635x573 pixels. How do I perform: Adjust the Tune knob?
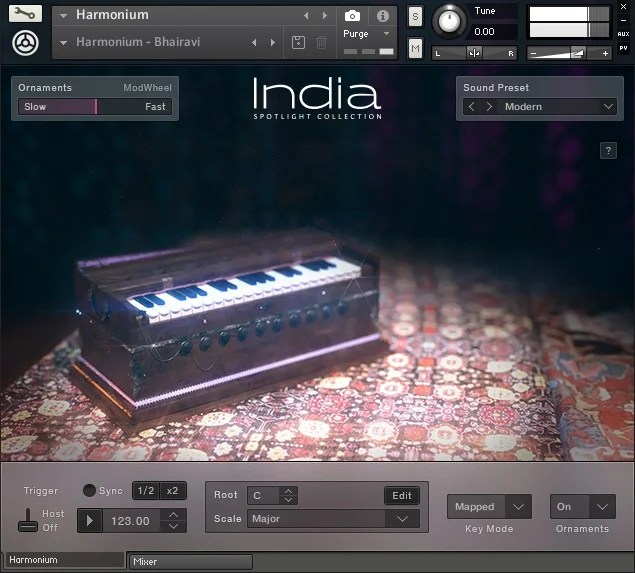point(449,21)
